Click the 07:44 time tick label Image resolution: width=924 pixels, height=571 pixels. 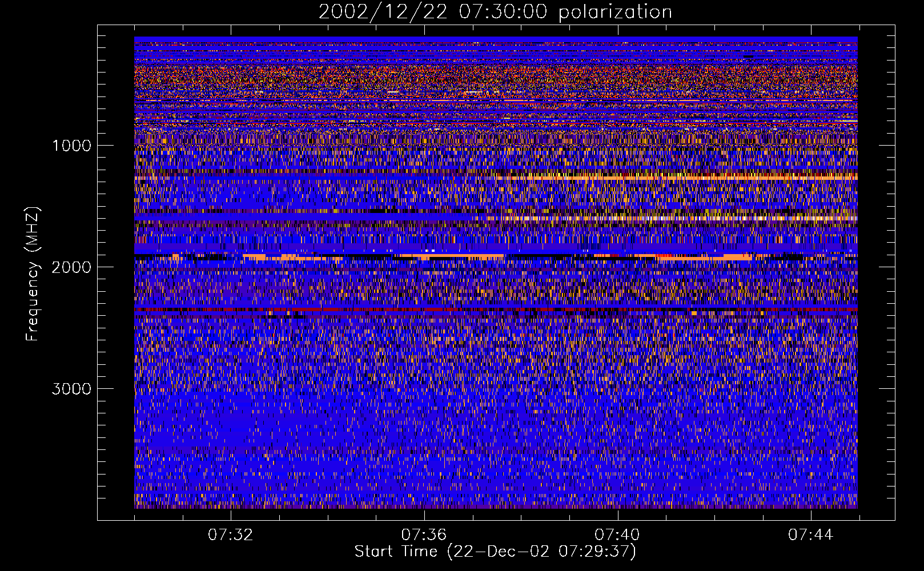click(811, 534)
